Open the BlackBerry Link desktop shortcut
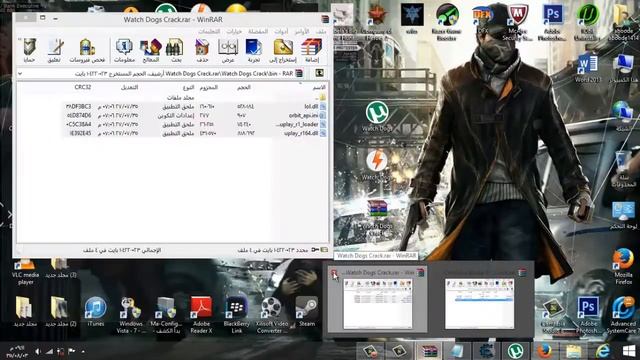This screenshot has width=640, height=360. (x=236, y=315)
